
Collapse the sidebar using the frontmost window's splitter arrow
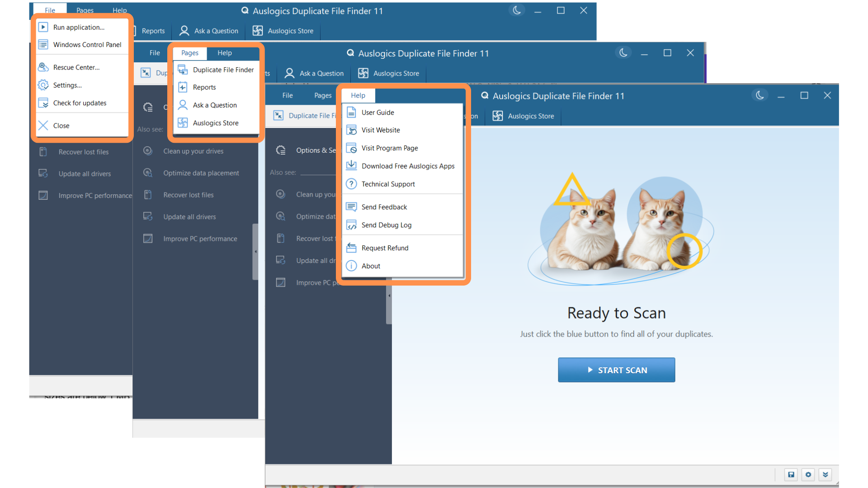[x=389, y=296]
